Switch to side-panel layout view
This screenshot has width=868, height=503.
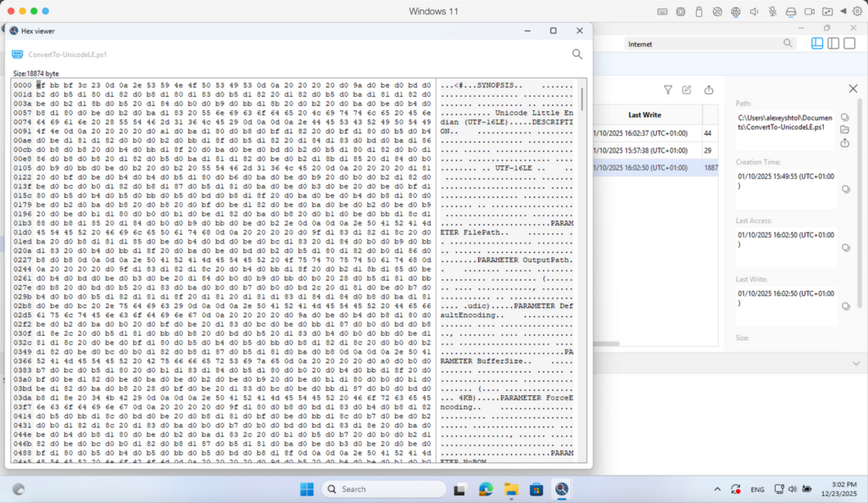(834, 43)
